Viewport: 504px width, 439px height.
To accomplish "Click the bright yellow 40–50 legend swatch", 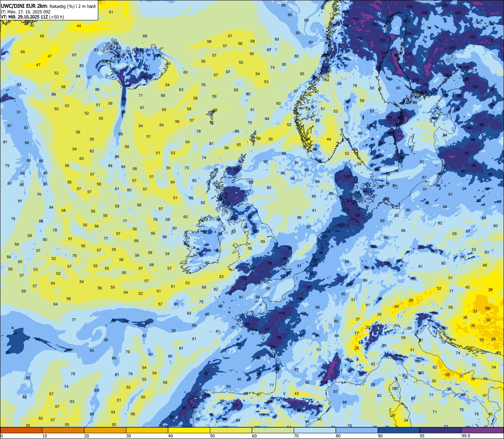I will (x=189, y=430).
